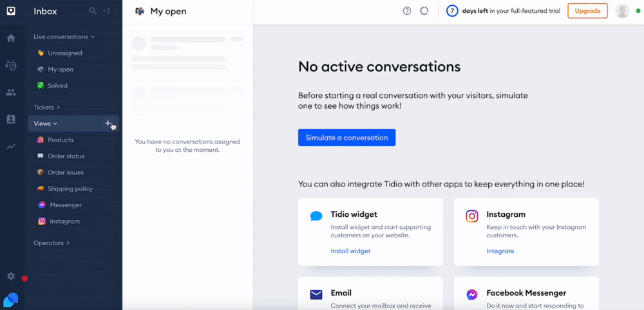Collapse the Views section
Viewport: 644px width, 310px height.
click(x=45, y=123)
